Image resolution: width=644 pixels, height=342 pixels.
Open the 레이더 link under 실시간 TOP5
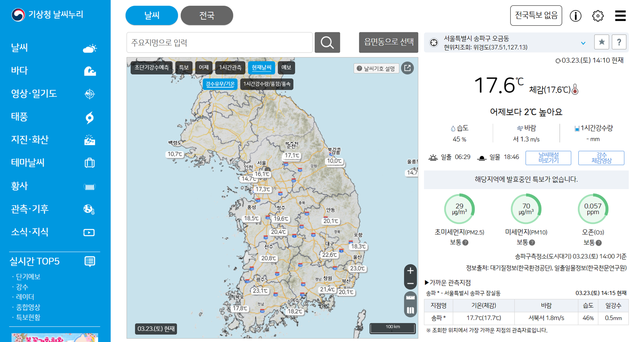[25, 297]
